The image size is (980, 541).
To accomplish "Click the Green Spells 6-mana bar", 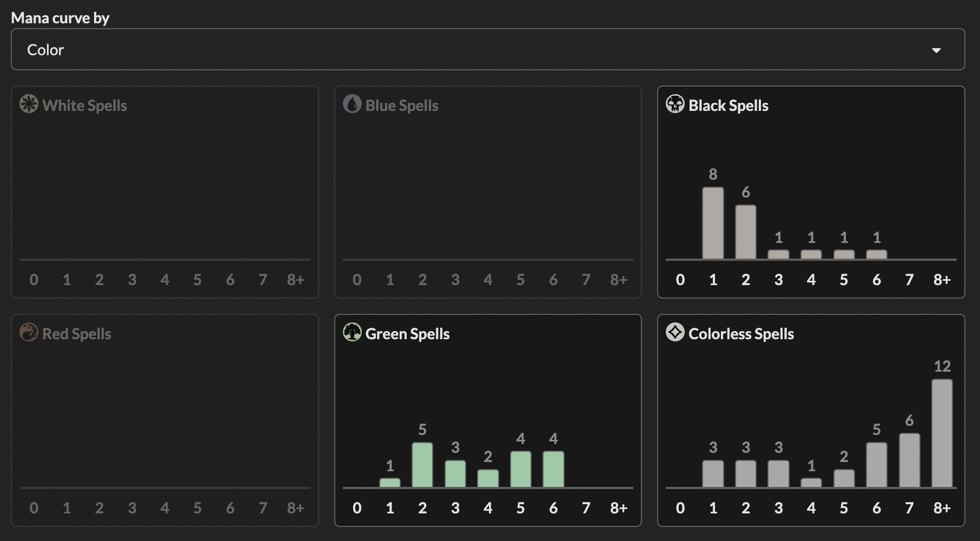I will tap(553, 470).
